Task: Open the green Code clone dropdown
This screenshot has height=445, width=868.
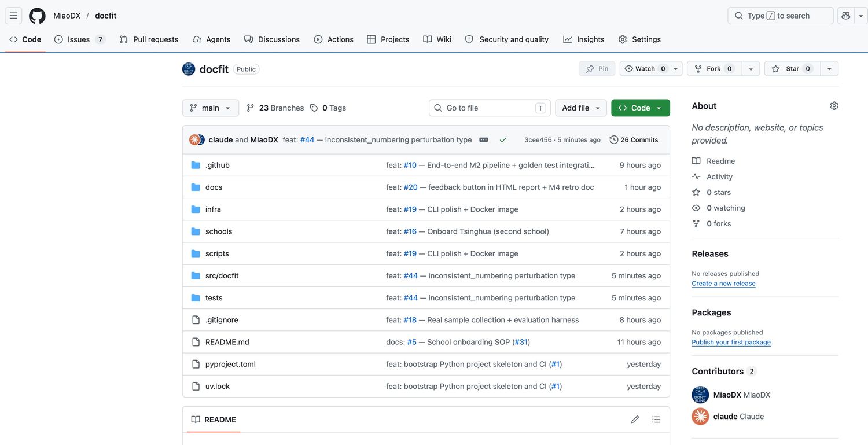Action: (x=641, y=108)
